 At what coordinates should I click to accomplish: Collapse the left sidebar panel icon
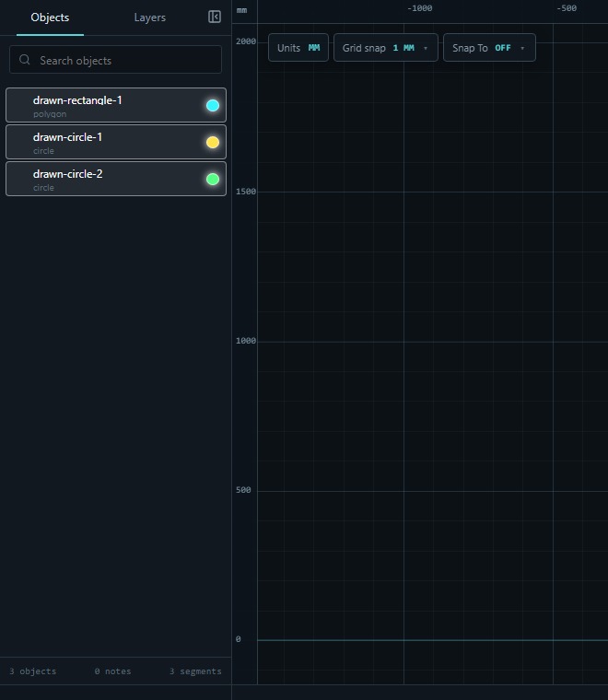(215, 17)
